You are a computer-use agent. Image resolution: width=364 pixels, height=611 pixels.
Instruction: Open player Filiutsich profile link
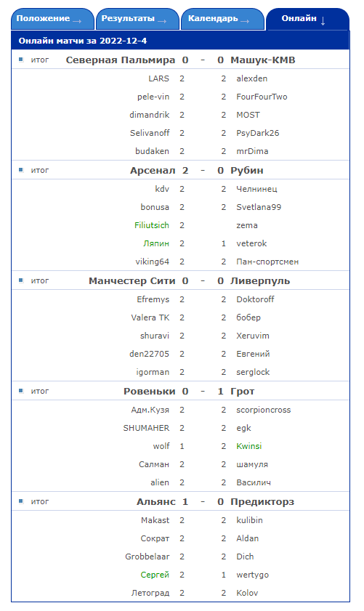pyautogui.click(x=152, y=225)
